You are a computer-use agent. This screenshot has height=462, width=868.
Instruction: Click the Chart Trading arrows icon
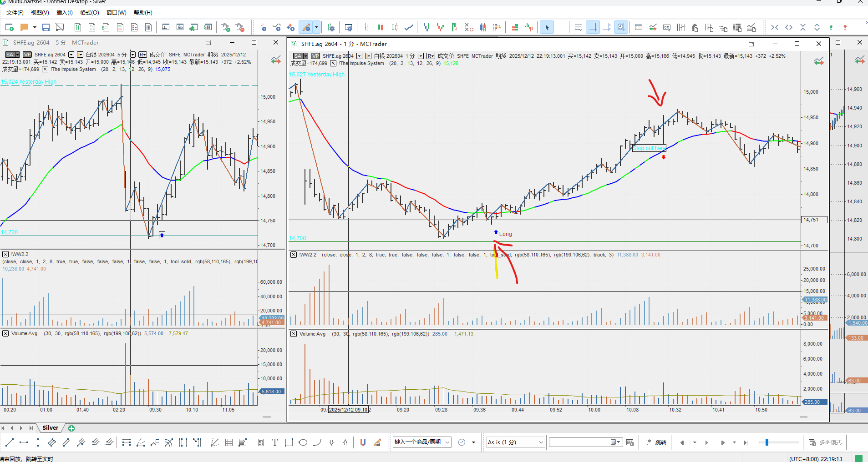tap(653, 28)
